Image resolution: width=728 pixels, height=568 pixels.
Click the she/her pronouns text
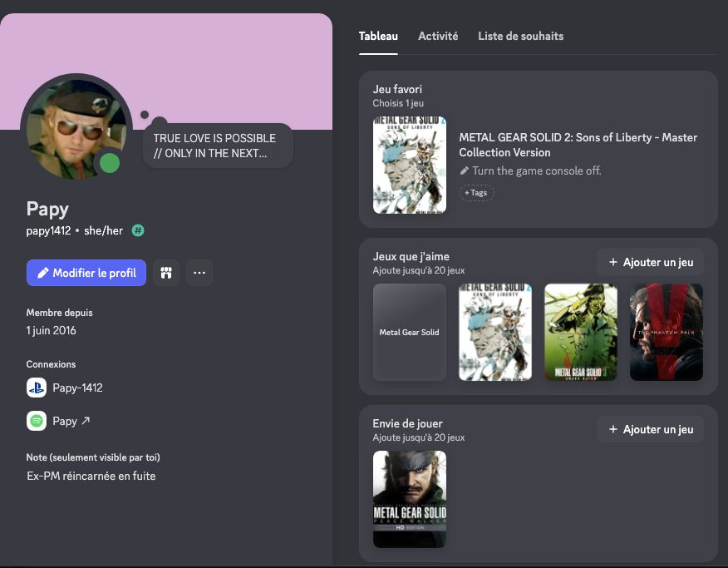click(104, 230)
